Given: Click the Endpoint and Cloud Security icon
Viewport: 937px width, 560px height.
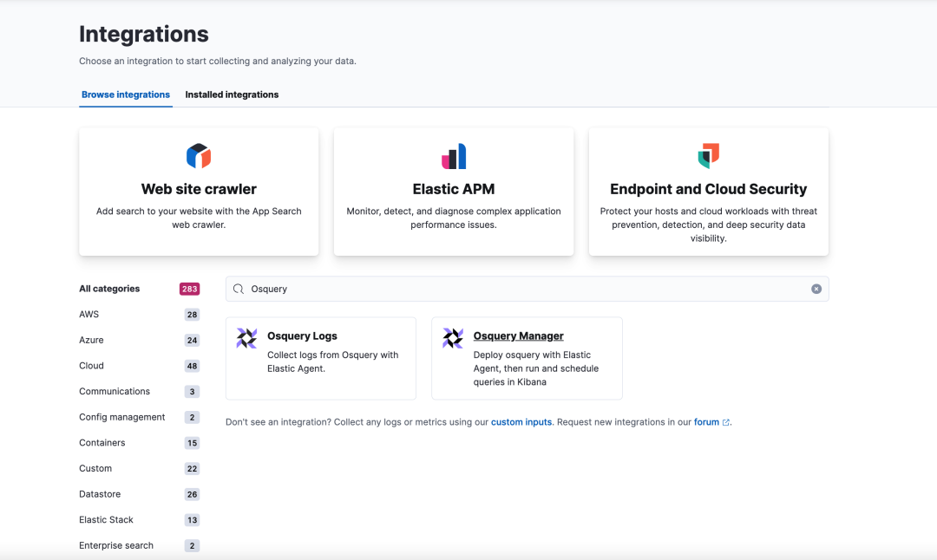Looking at the screenshot, I should coord(708,156).
